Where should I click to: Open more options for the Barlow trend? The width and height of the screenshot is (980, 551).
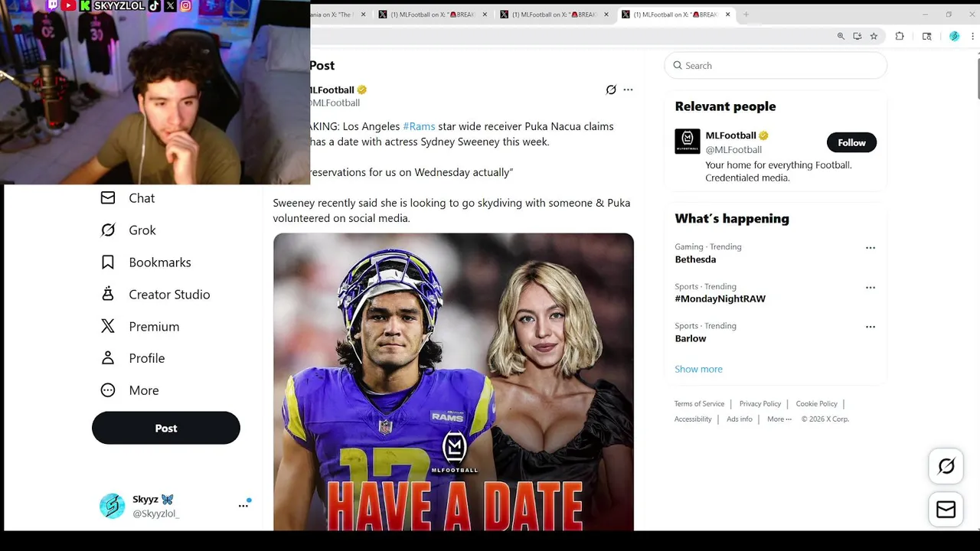(x=871, y=327)
